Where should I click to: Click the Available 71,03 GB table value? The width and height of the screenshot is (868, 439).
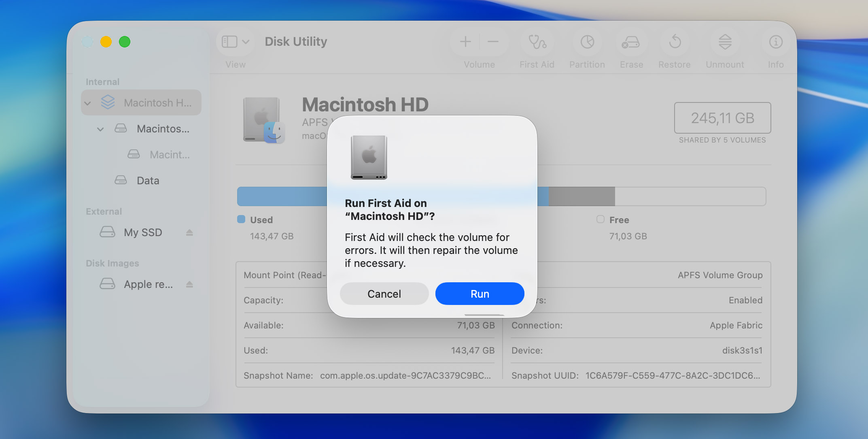point(476,325)
